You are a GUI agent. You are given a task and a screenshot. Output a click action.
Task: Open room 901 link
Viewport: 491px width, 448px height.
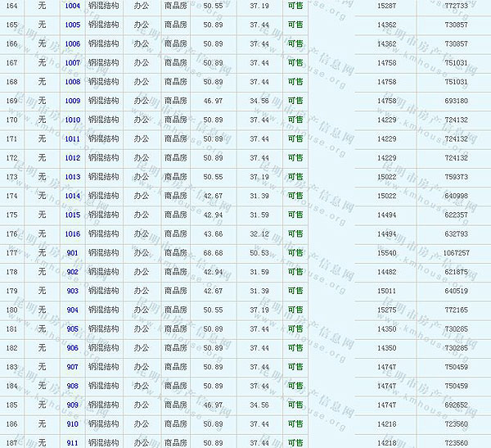73,253
